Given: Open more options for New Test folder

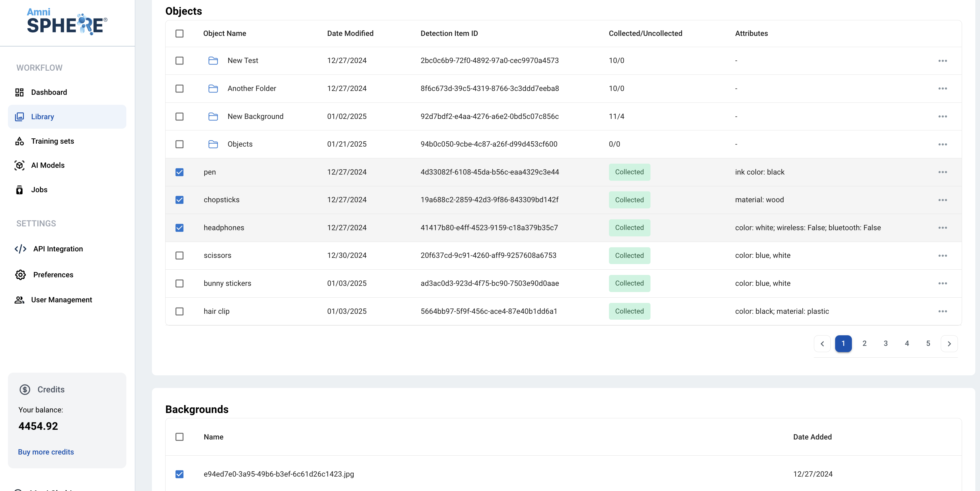Looking at the screenshot, I should tap(942, 61).
